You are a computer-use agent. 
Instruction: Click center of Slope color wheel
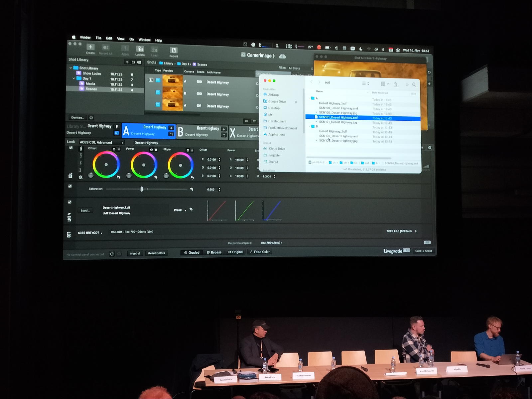point(181,165)
